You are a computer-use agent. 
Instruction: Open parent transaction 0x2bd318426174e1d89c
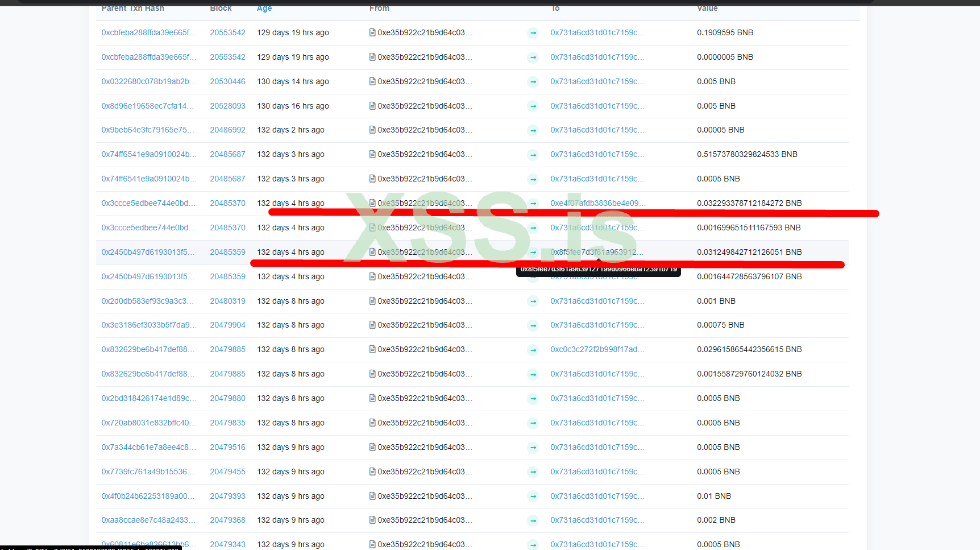(x=149, y=398)
